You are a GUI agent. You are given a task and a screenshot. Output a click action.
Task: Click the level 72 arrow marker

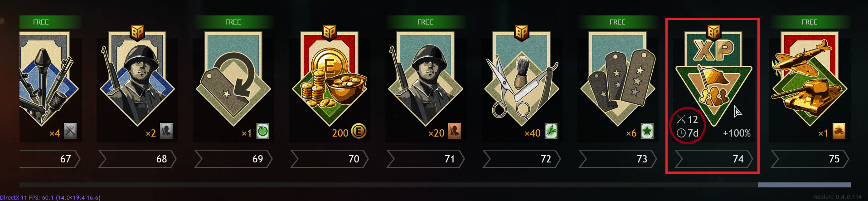click(522, 159)
